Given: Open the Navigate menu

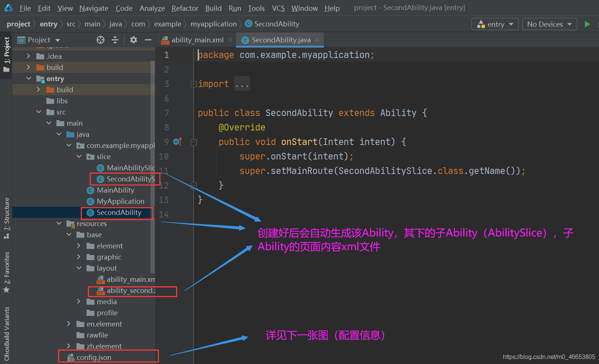Looking at the screenshot, I should pos(94,8).
